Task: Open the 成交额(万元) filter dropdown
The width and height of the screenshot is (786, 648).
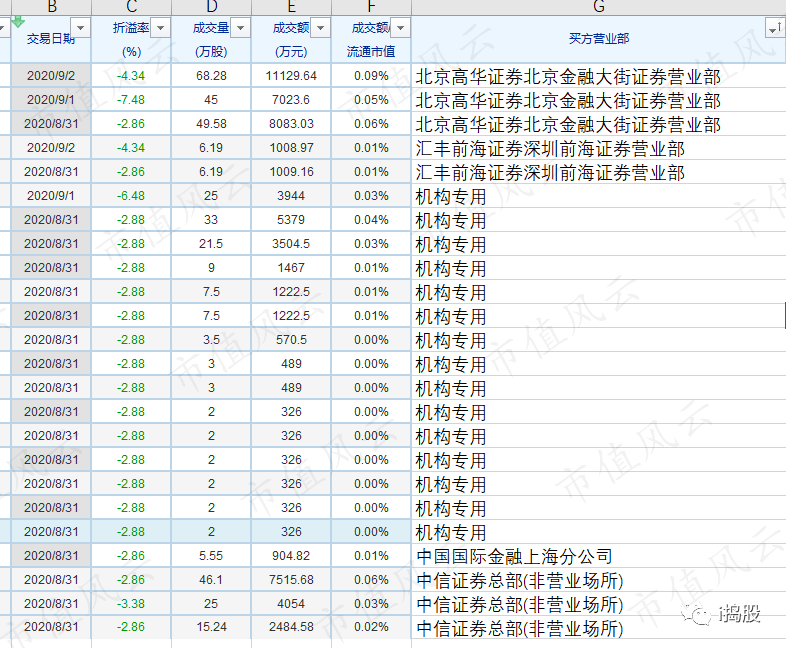Action: coord(320,28)
